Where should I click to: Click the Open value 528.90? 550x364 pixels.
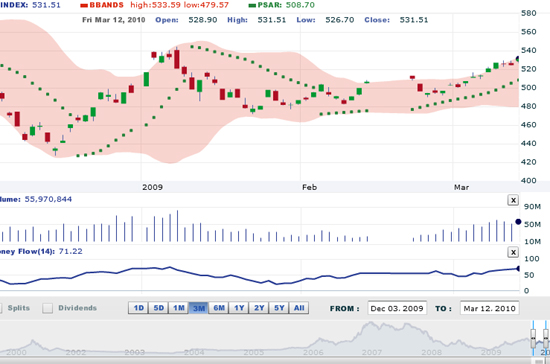[203, 20]
